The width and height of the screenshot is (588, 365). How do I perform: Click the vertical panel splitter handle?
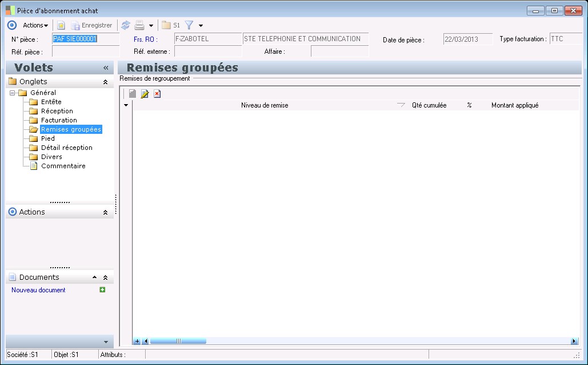pos(116,204)
